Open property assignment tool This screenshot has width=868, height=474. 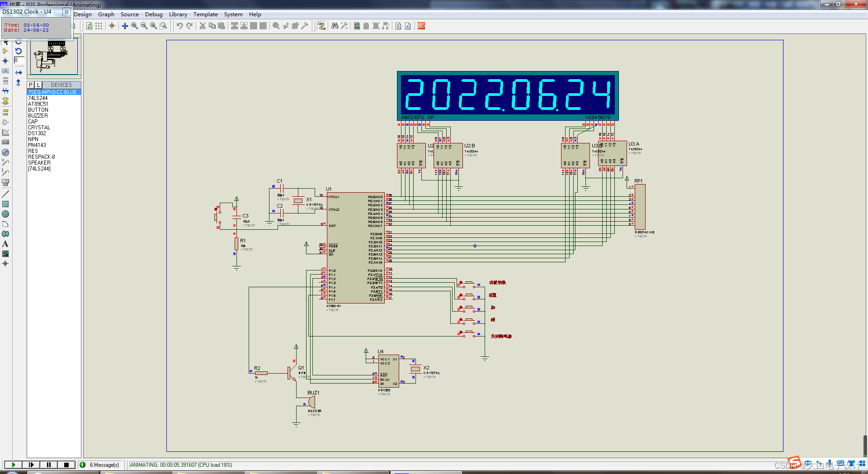click(x=344, y=26)
